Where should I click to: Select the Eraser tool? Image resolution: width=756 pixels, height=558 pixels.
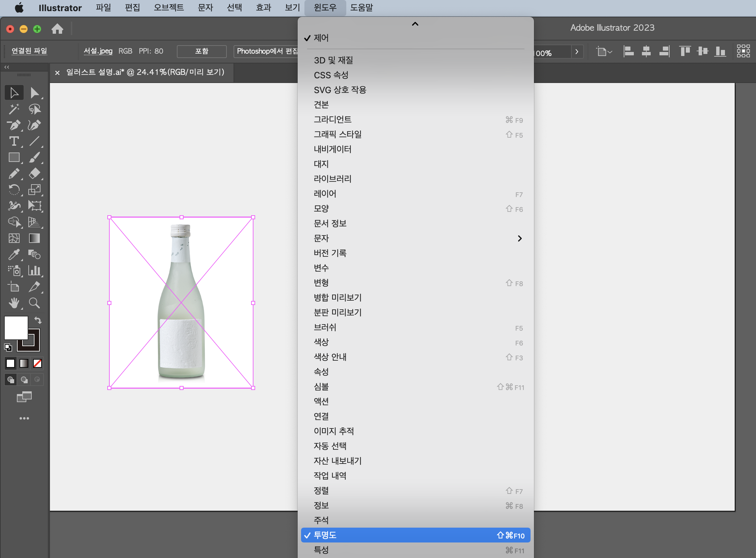click(34, 174)
